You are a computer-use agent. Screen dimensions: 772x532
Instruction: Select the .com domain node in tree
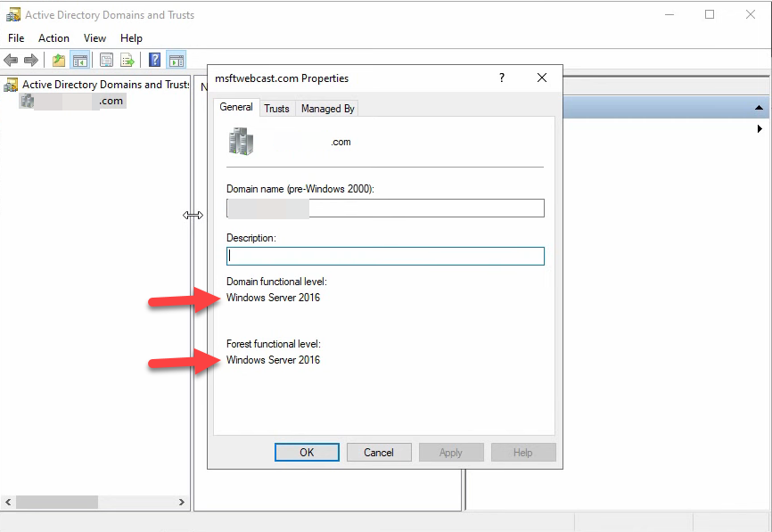[72, 101]
